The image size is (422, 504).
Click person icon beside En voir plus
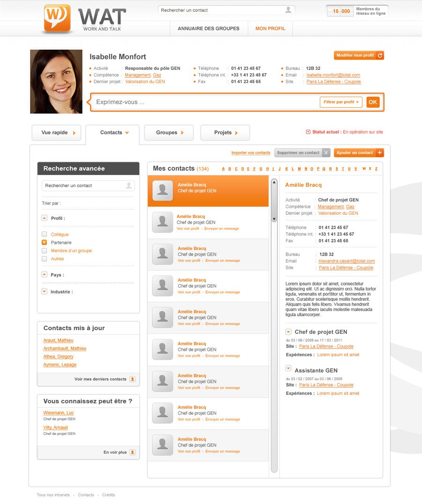132,452
